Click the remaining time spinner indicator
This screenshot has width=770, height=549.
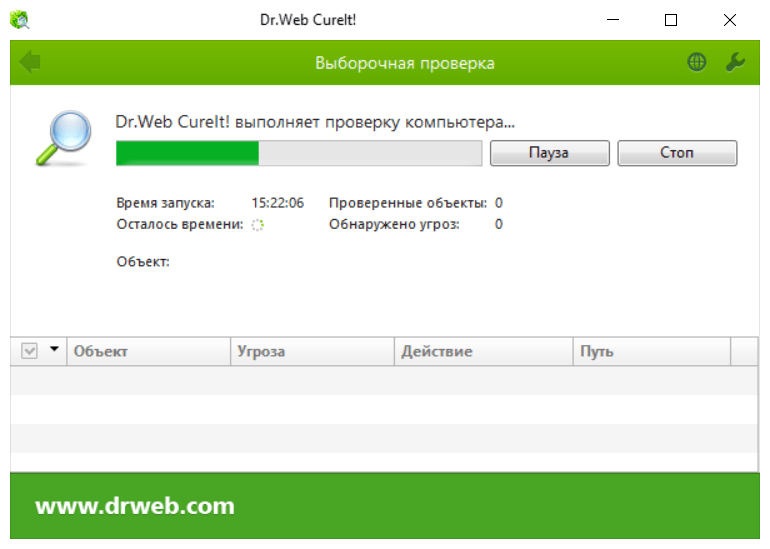pyautogui.click(x=257, y=225)
